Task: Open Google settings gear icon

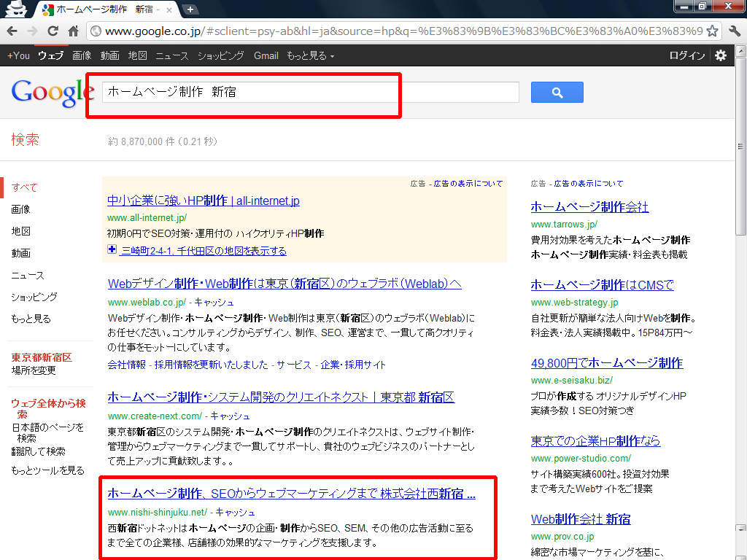Action: [721, 55]
